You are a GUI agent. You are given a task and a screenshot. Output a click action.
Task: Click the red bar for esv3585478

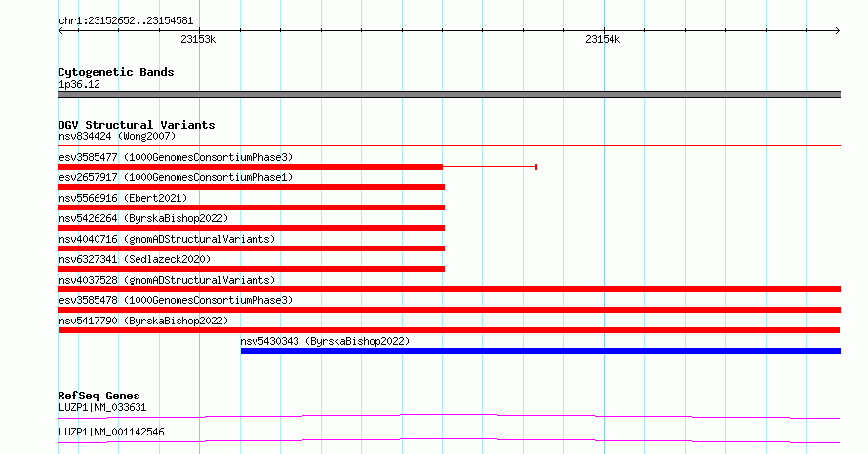pos(449,310)
